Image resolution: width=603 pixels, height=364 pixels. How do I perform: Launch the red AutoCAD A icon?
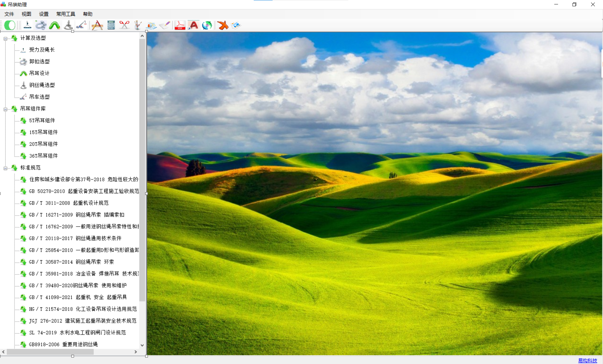[x=193, y=25]
